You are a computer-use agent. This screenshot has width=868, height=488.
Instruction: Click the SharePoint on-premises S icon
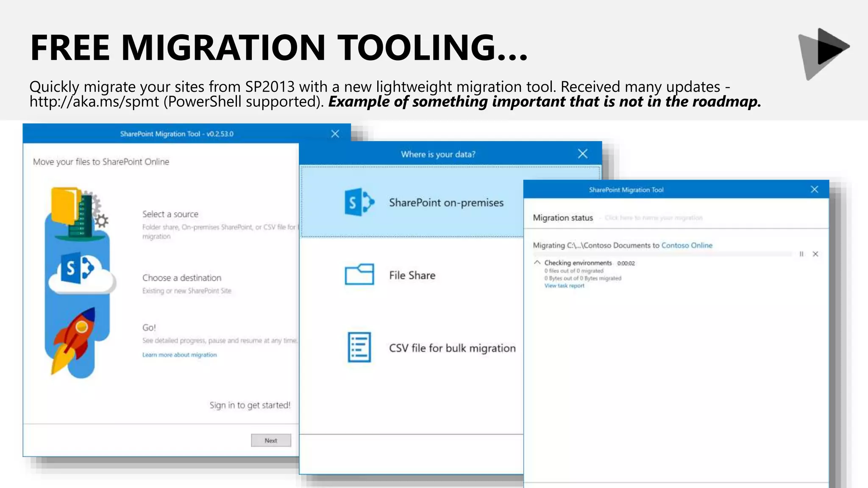click(x=359, y=202)
